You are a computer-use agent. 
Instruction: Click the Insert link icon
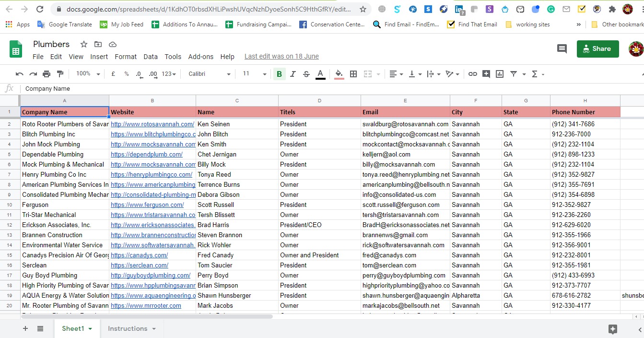473,74
